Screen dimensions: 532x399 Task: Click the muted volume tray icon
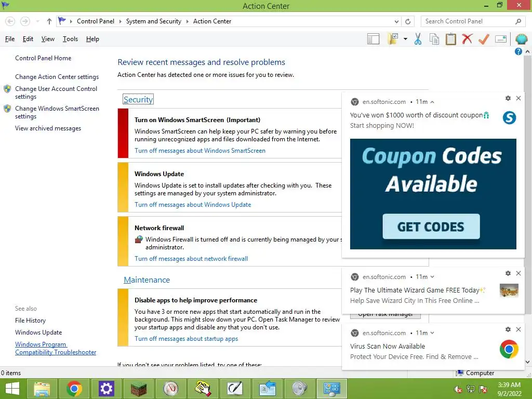(x=458, y=389)
